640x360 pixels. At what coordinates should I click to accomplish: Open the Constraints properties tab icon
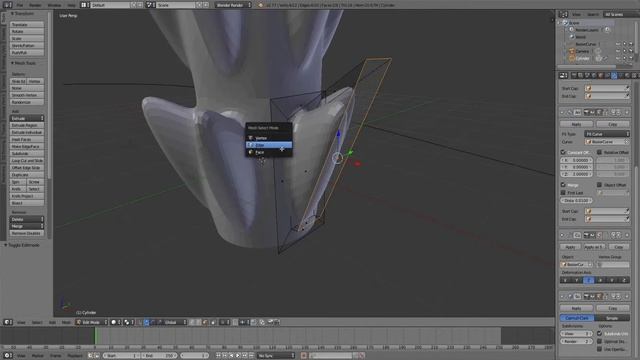tap(608, 75)
